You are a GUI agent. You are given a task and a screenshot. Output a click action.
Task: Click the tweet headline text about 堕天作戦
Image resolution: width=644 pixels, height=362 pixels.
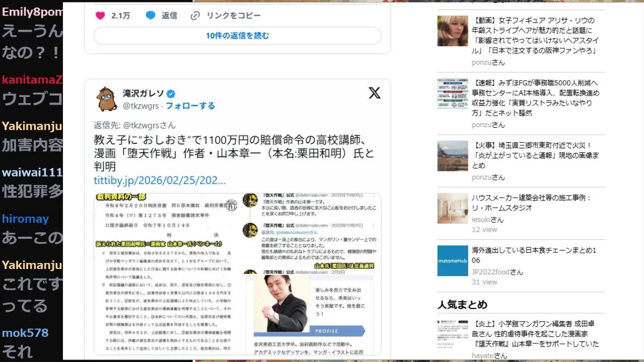click(x=234, y=153)
